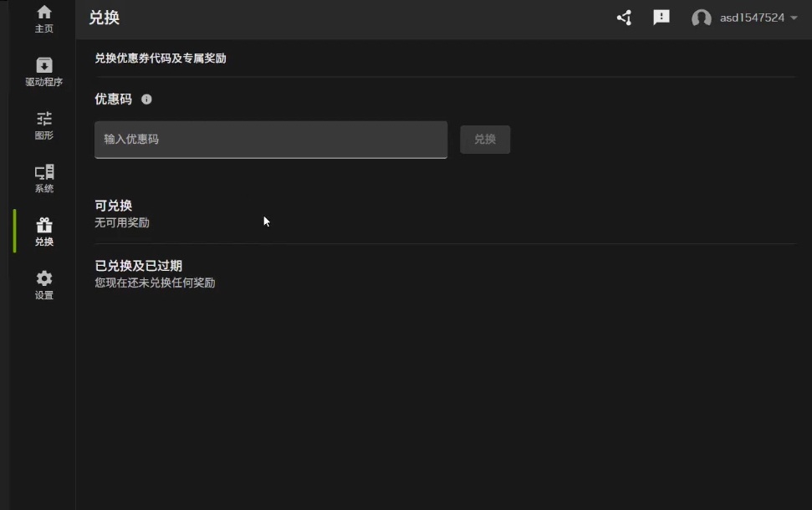Viewport: 812px width, 510px height.
Task: Open Settings (设置) gear icon
Action: pos(44,278)
